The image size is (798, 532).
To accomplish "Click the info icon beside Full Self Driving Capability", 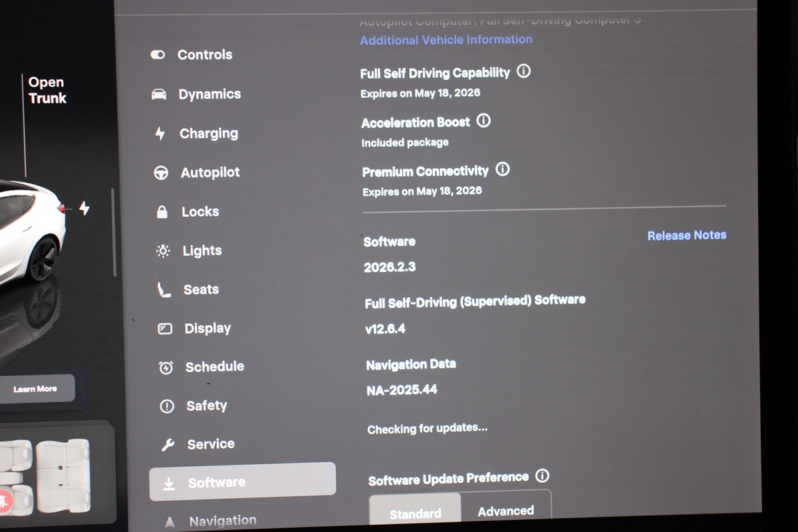I will [x=524, y=72].
